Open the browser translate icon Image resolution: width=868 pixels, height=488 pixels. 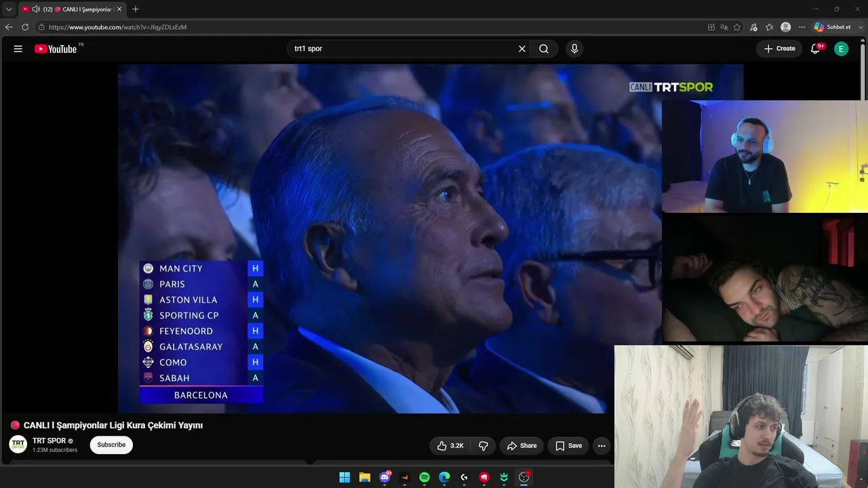724,27
